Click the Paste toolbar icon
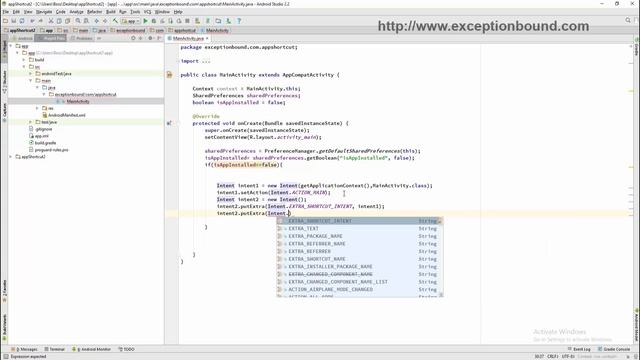This screenshot has width=640, height=360. (67, 21)
